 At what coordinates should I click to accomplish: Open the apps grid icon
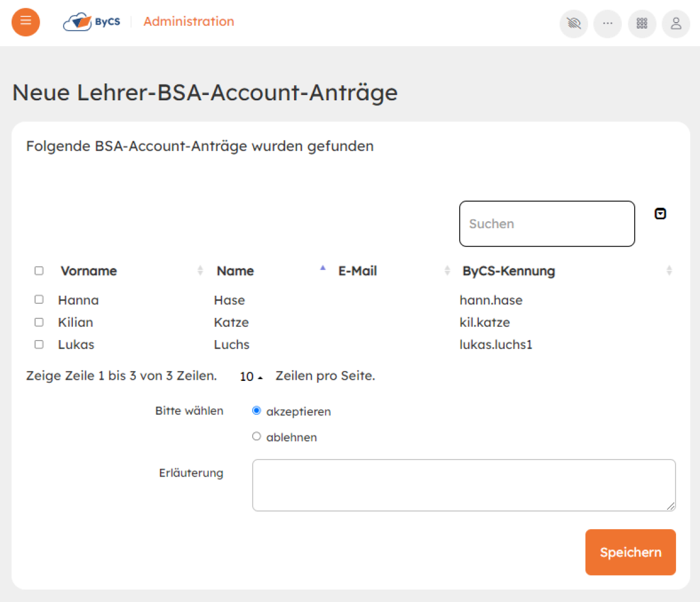pos(642,23)
